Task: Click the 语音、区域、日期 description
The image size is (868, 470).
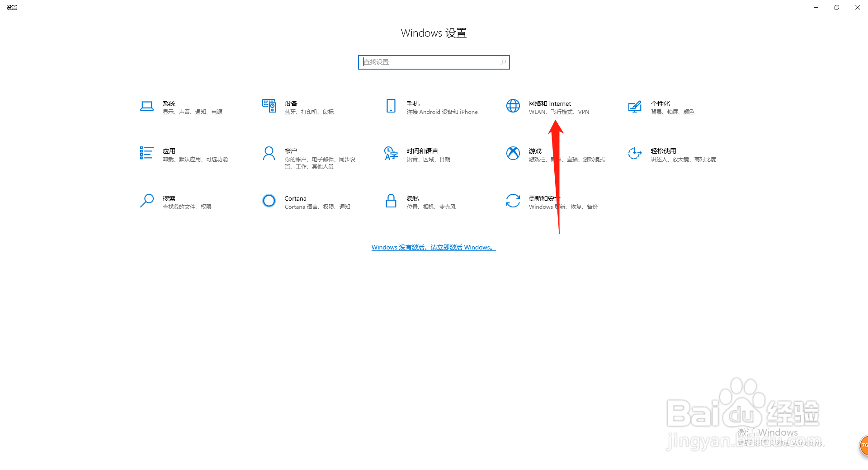Action: 429,160
